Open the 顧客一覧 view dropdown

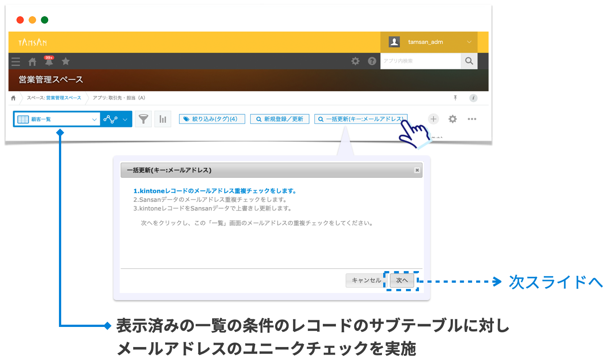pos(57,119)
